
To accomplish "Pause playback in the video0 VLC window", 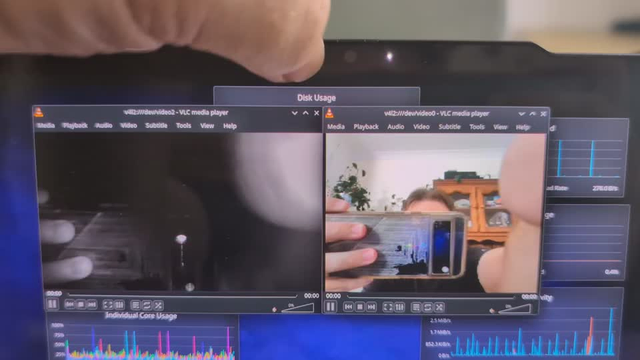I will (331, 307).
